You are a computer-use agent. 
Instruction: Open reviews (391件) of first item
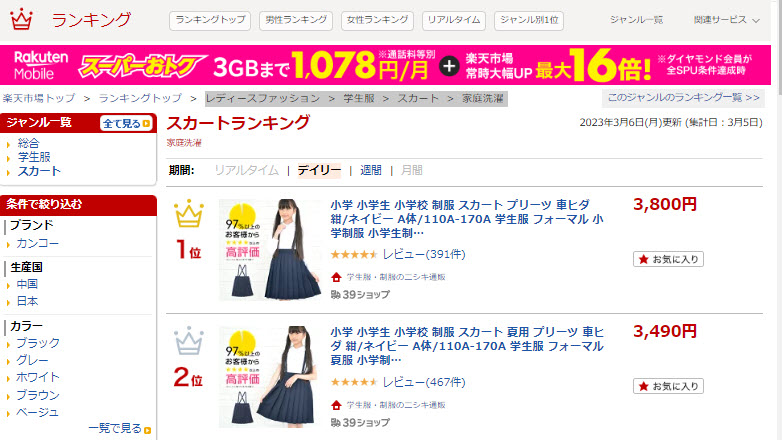(424, 254)
